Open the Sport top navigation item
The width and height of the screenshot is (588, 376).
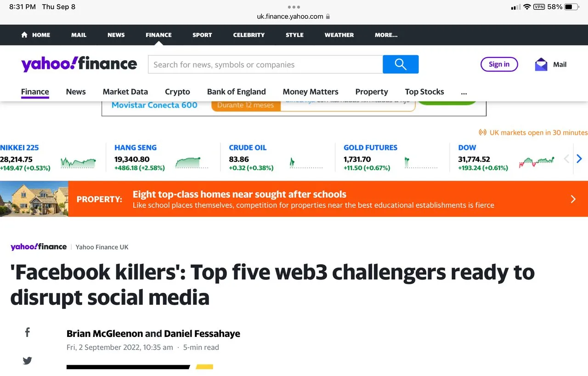202,35
